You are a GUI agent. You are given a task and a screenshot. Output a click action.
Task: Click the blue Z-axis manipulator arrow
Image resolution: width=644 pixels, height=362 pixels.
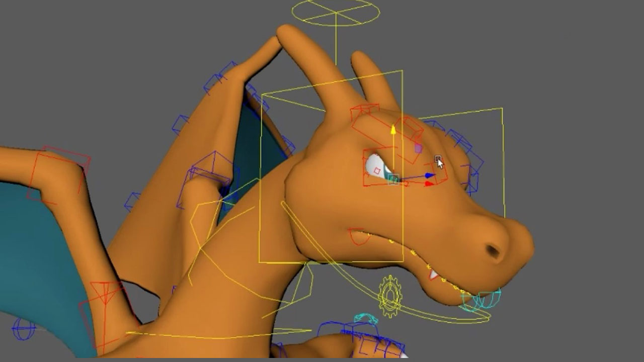point(429,175)
